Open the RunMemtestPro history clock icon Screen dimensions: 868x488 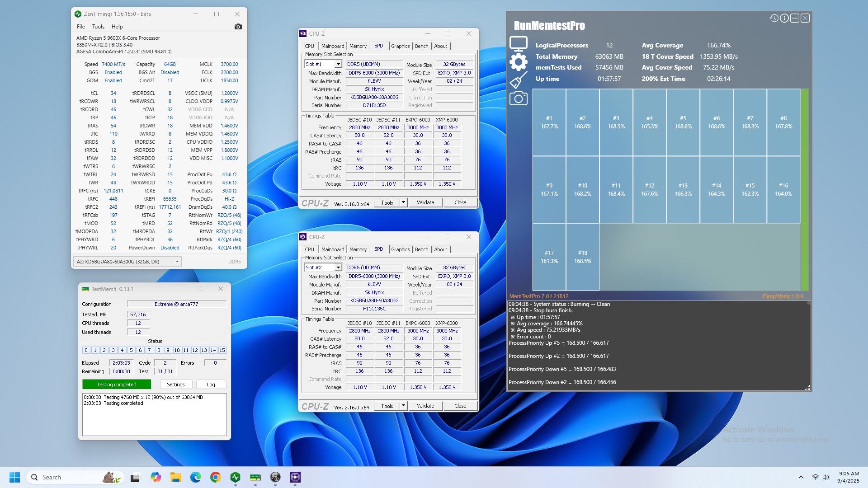(x=774, y=18)
